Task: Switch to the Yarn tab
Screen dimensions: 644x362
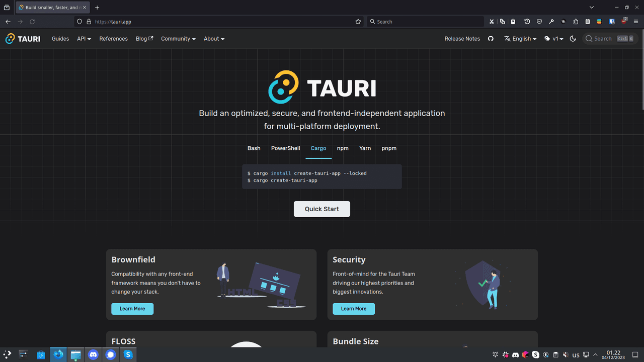Action: (x=365, y=148)
